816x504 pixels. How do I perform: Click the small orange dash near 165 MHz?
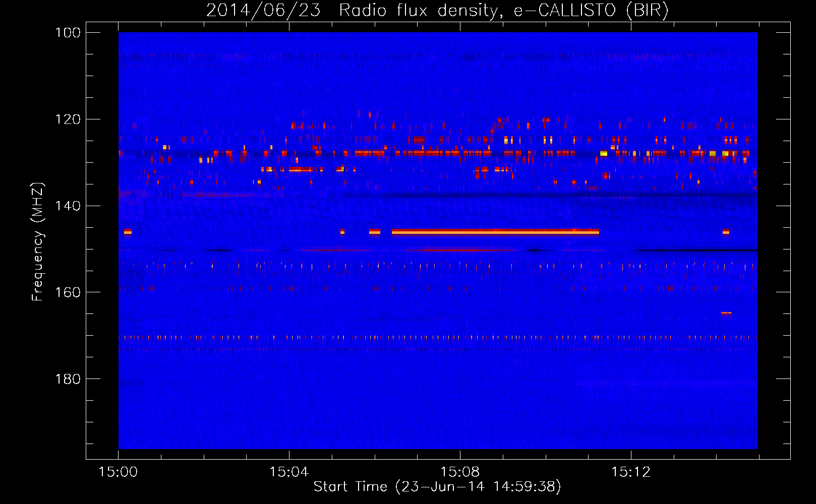726,313
